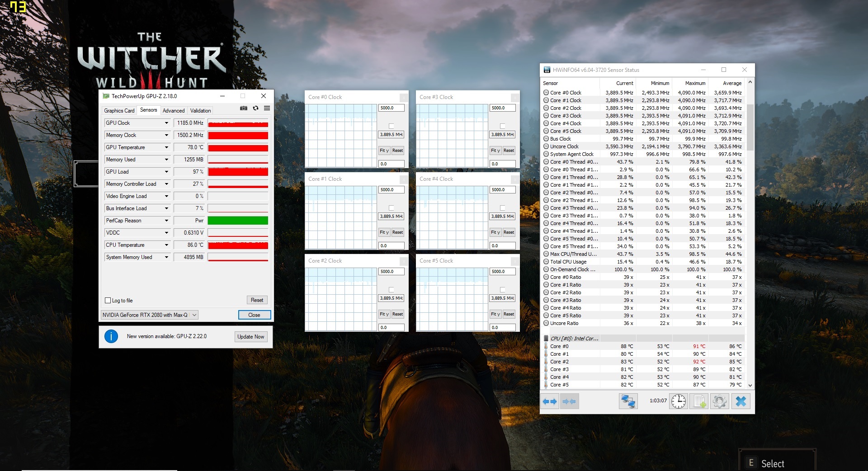Toggle the checkbox in Core #2 Clock graph
868x471 pixels.
coord(392,290)
